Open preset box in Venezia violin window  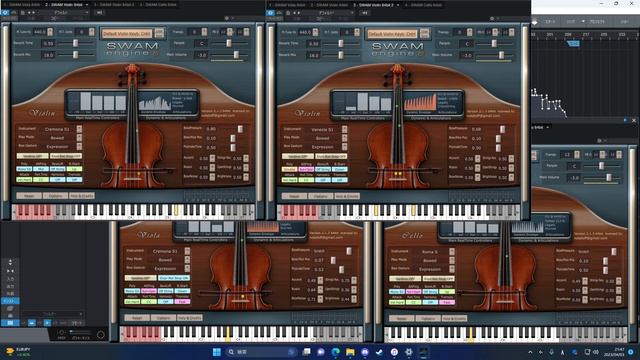(392, 33)
